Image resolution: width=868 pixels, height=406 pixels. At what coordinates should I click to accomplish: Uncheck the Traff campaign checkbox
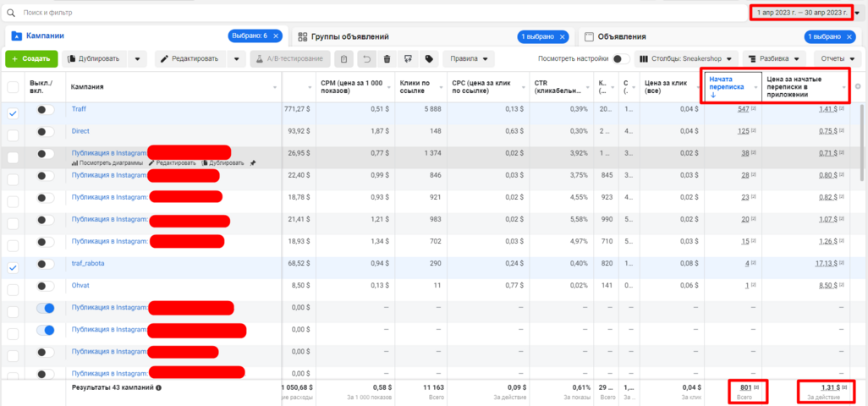click(x=13, y=113)
